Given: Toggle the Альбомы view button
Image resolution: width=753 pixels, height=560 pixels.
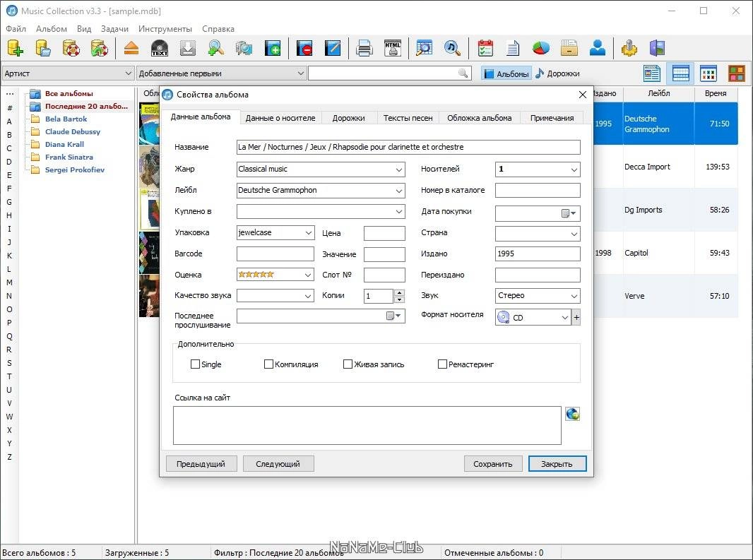Looking at the screenshot, I should (506, 73).
